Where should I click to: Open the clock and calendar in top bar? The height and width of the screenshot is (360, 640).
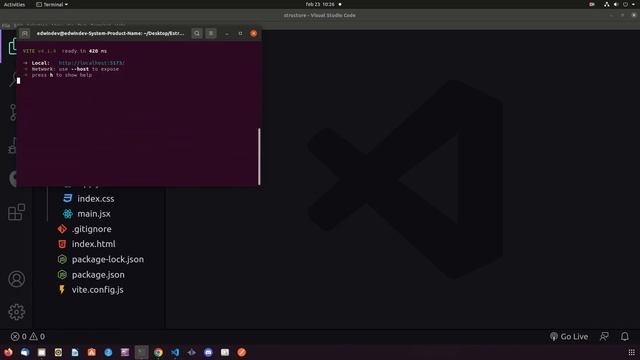pyautogui.click(x=320, y=4)
